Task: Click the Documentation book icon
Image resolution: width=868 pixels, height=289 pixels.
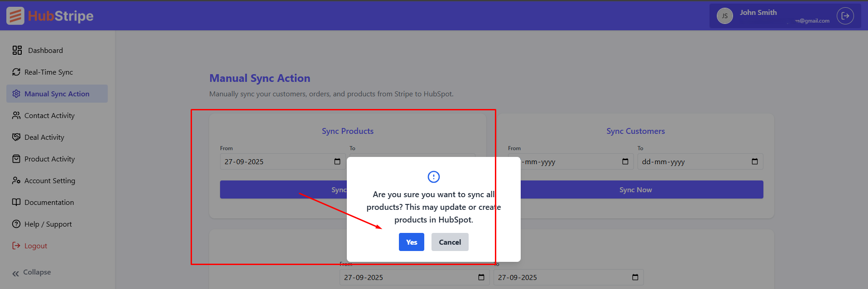Action: (x=16, y=202)
